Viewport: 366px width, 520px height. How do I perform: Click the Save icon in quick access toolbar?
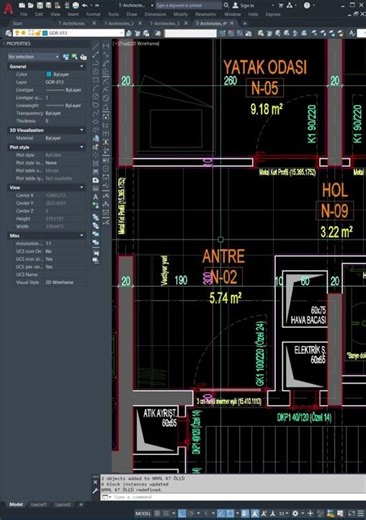pos(40,5)
